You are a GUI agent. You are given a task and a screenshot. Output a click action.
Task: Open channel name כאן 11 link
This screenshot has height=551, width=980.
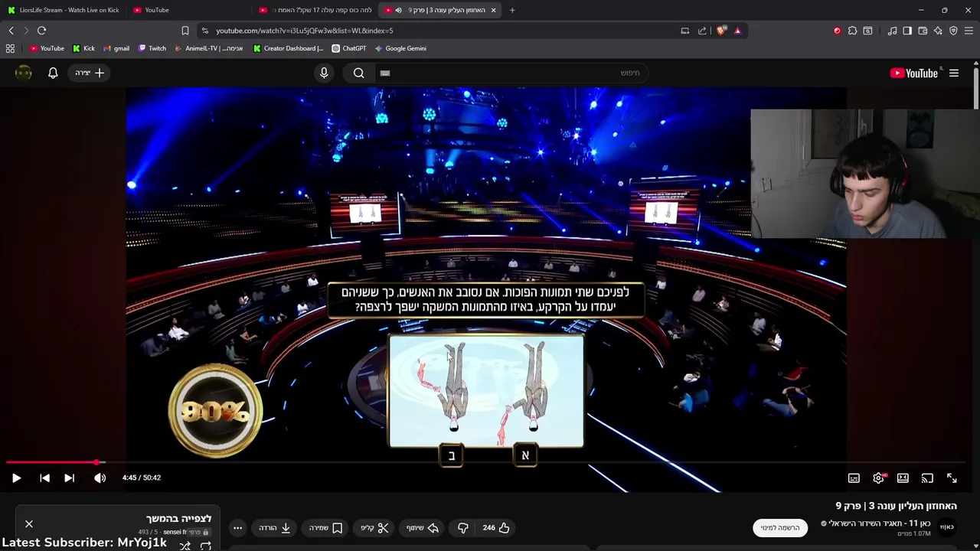(880, 523)
